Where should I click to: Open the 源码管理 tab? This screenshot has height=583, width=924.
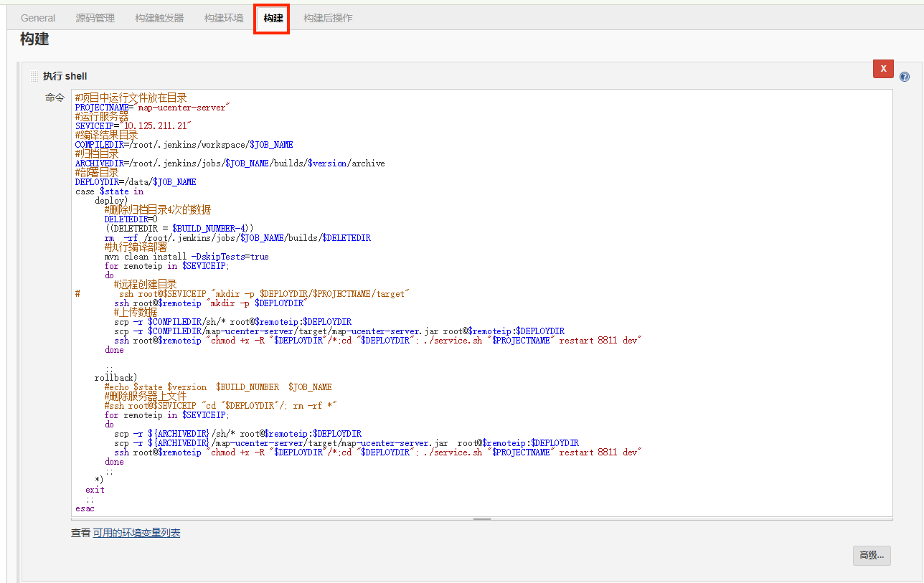click(95, 18)
